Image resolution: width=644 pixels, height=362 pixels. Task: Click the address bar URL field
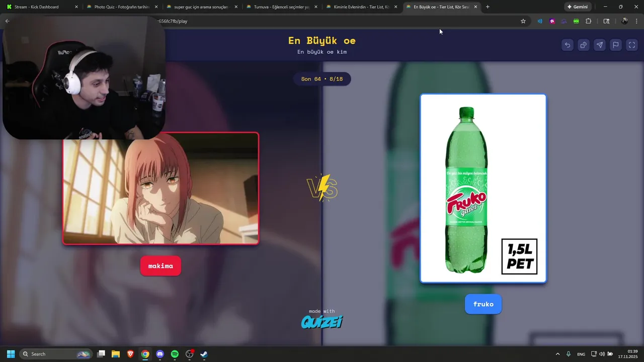tap(337, 21)
